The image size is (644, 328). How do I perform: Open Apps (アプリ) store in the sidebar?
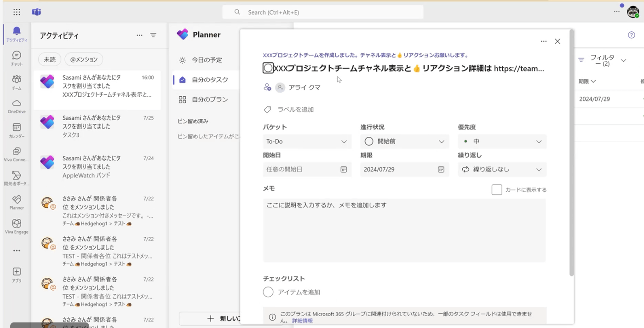pos(17,275)
